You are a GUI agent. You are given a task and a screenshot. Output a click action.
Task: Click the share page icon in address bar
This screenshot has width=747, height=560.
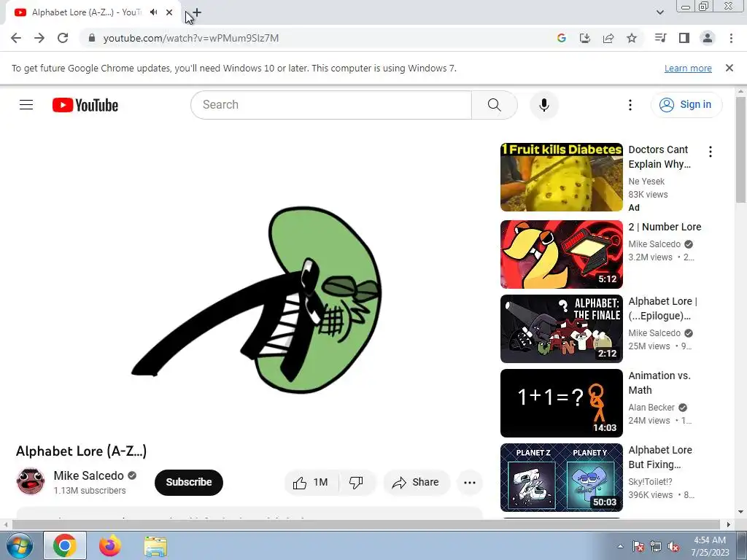click(x=608, y=38)
